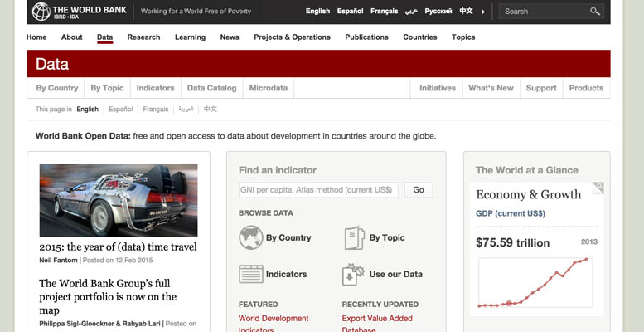The width and height of the screenshot is (644, 332).
Task: Click the Find an indicator input field
Action: 318,190
